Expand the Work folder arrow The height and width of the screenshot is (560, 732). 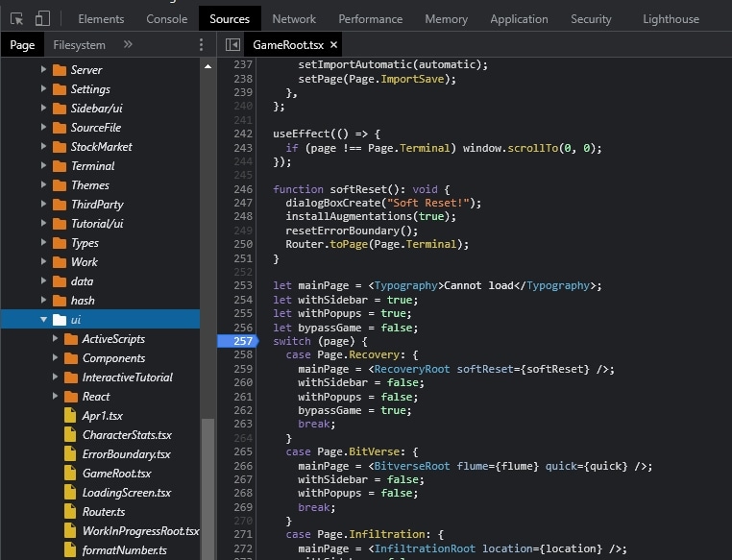pyautogui.click(x=43, y=261)
